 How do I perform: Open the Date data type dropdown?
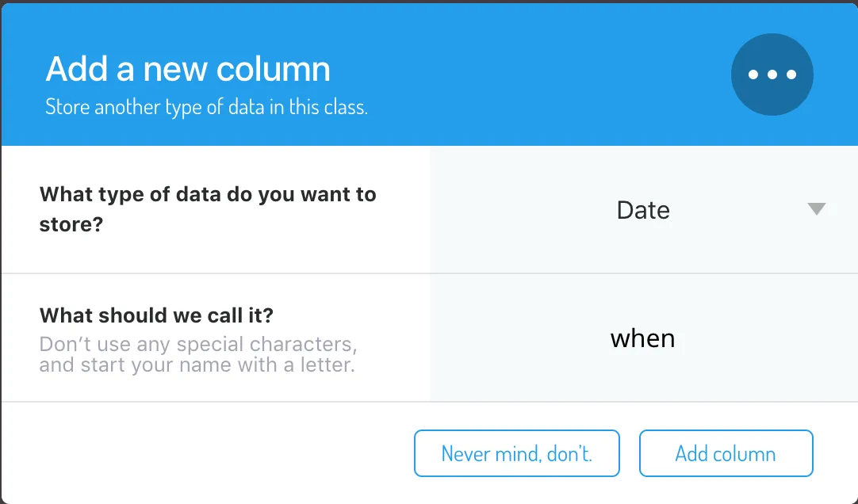(644, 209)
